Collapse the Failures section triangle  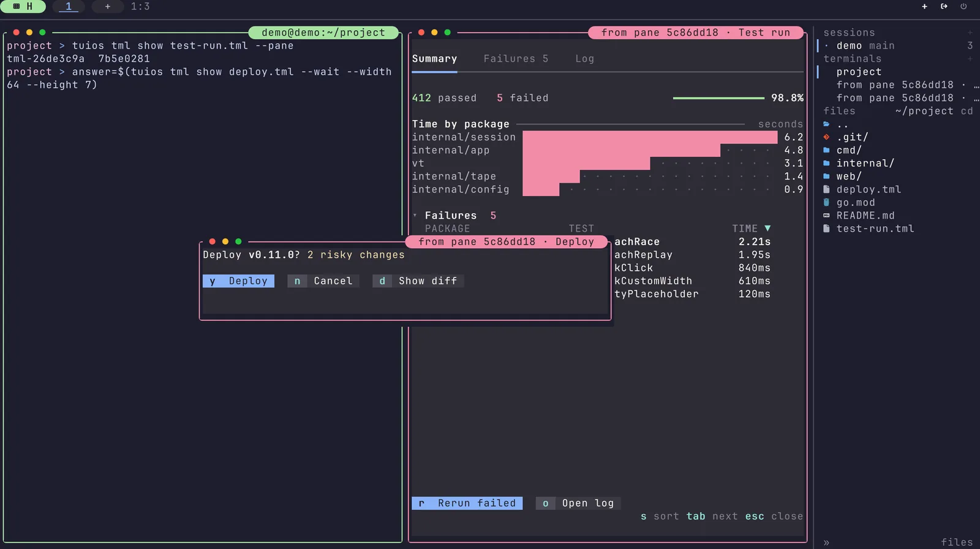[415, 216]
